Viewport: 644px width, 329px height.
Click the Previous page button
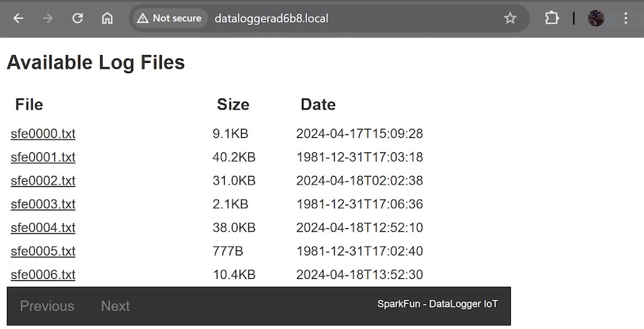47,306
